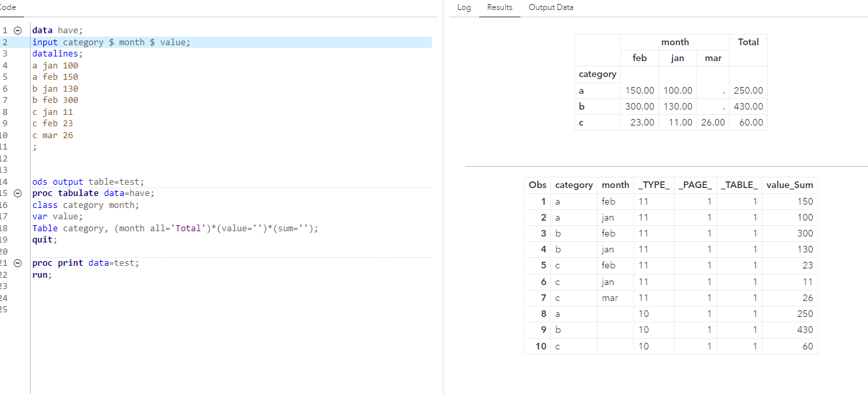868x394 pixels.
Task: Click the 26.00 cell under mar
Action: coord(712,122)
